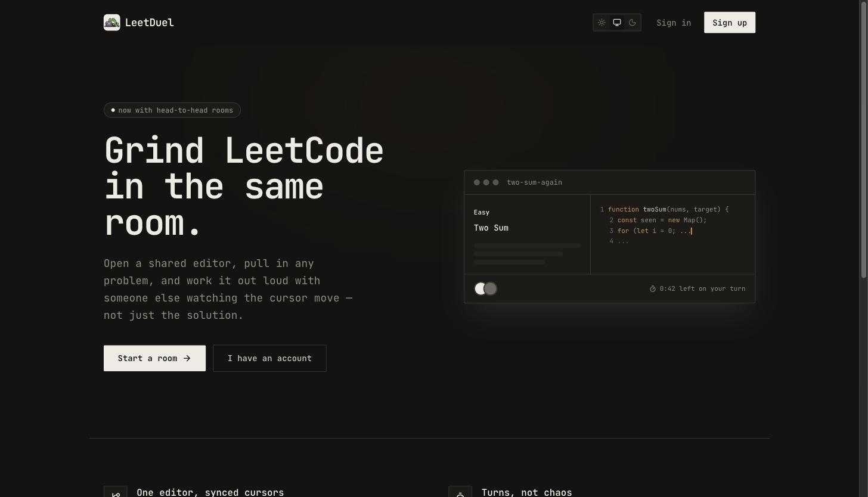Click the head-to-head rooms badge

pos(172,110)
